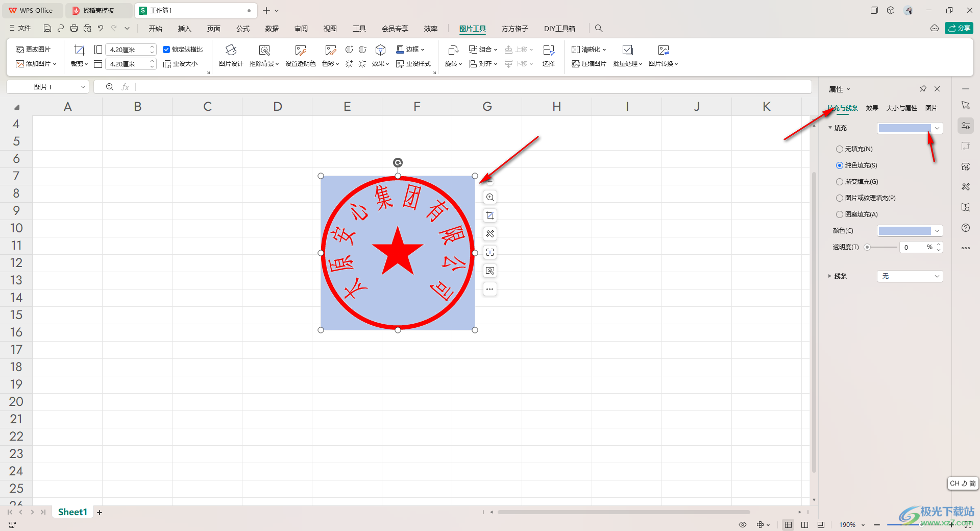
Task: Open Batch Process (批量处理) icon
Action: click(627, 50)
